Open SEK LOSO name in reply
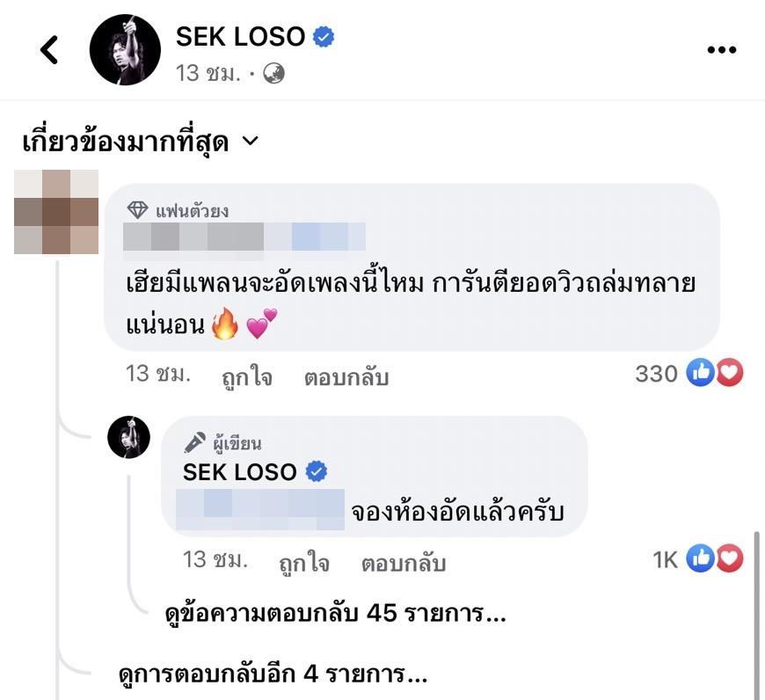 pyautogui.click(x=239, y=472)
